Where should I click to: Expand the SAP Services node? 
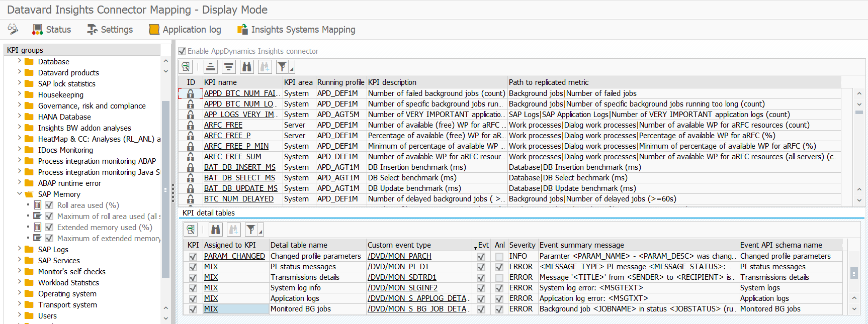point(20,260)
